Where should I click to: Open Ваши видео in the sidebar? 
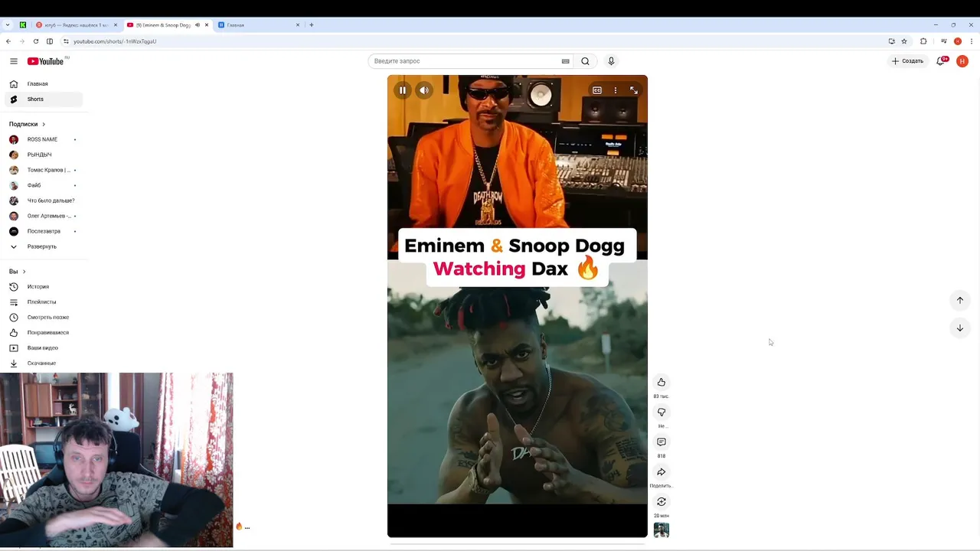click(44, 348)
